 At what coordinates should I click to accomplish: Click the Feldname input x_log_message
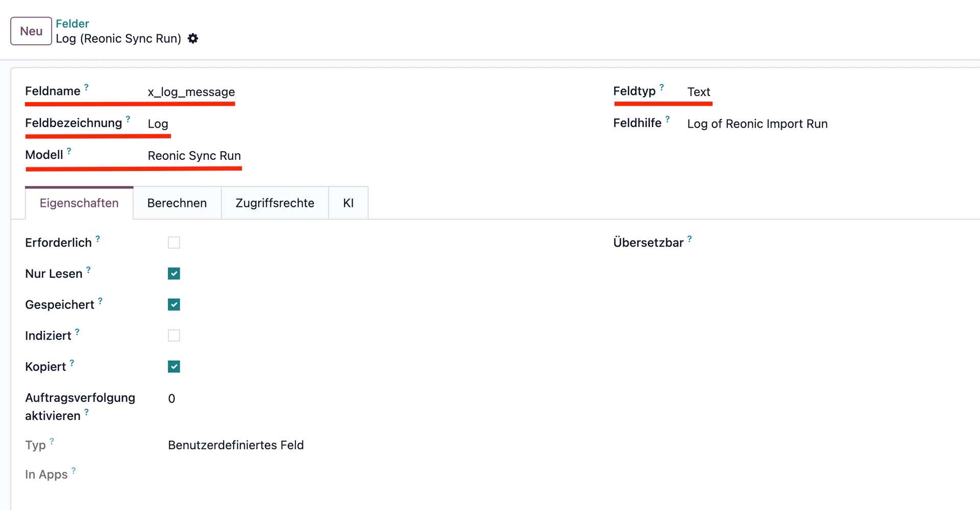(x=191, y=92)
